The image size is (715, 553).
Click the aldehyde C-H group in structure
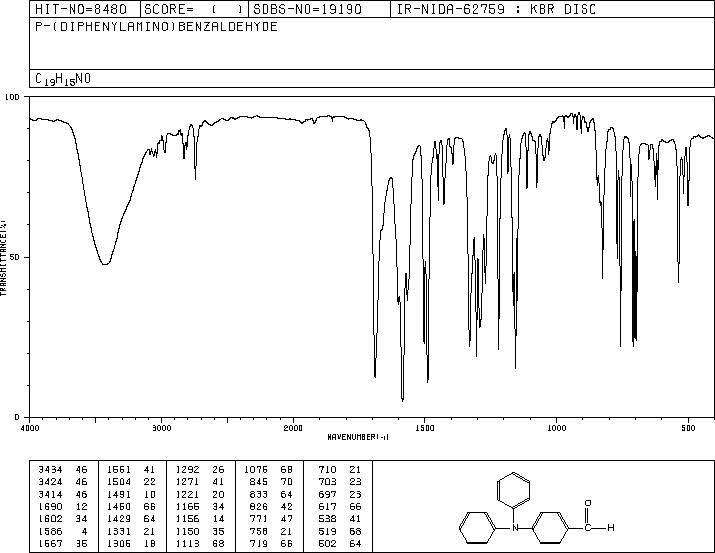click(x=599, y=527)
